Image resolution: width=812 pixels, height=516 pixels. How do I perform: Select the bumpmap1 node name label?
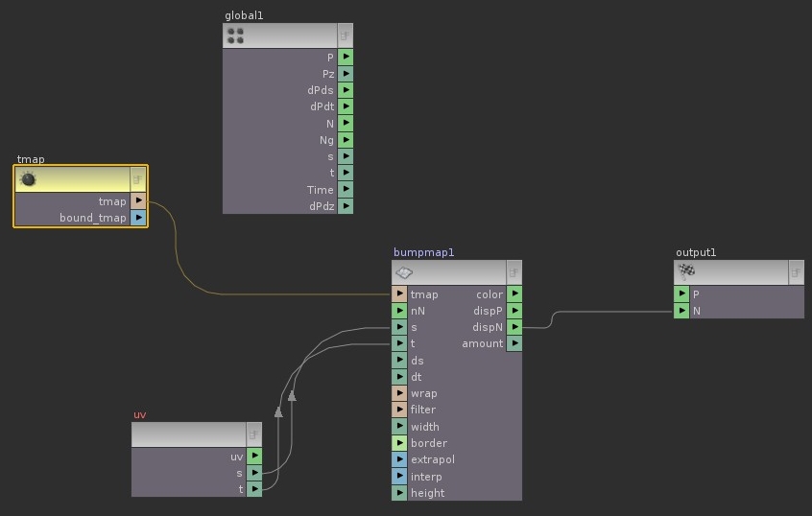(x=423, y=252)
